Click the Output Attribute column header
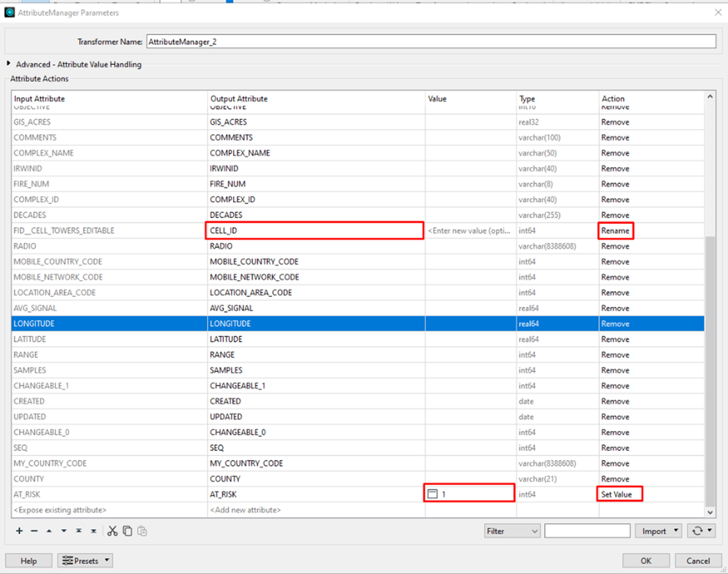 (316, 98)
